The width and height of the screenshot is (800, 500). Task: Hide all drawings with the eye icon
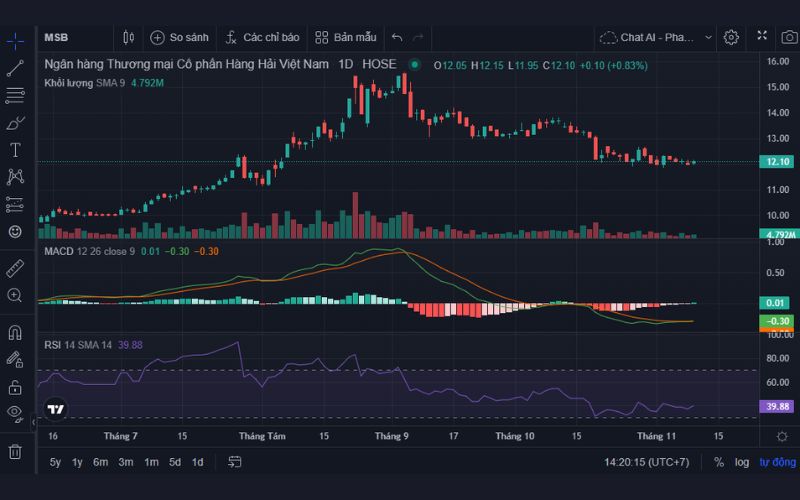pos(15,412)
